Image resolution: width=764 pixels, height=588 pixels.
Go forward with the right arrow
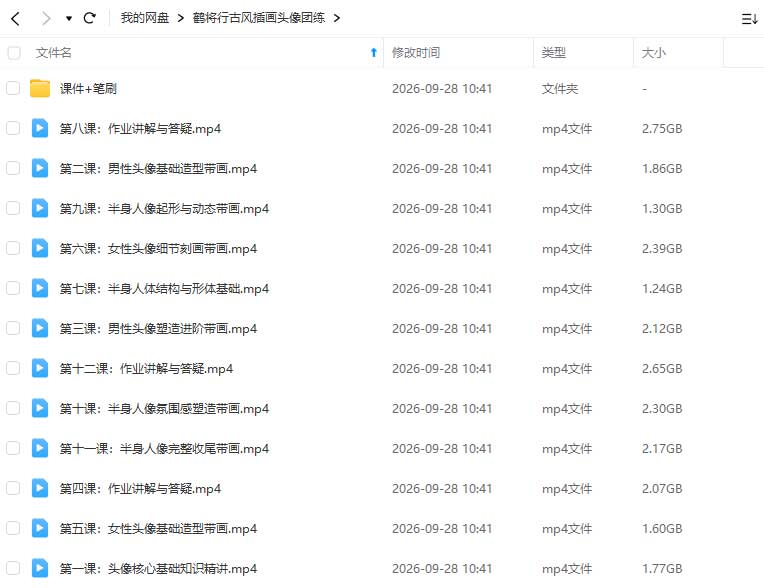pyautogui.click(x=46, y=19)
